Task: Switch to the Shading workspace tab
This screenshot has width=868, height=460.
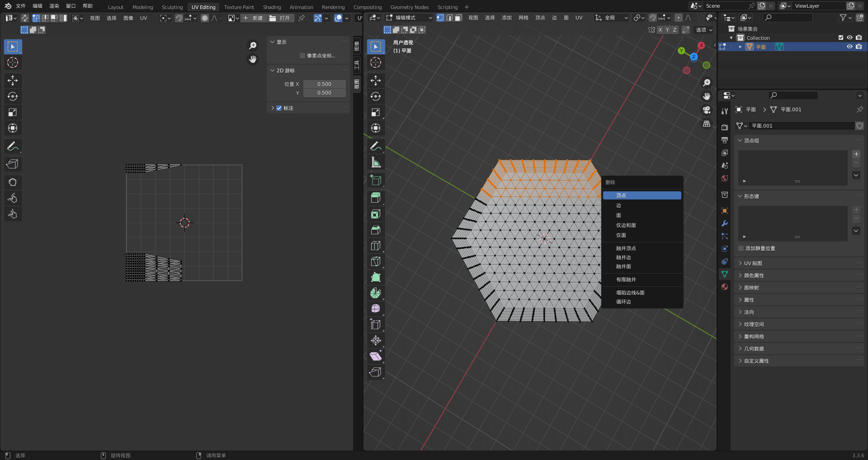Action: [x=272, y=7]
